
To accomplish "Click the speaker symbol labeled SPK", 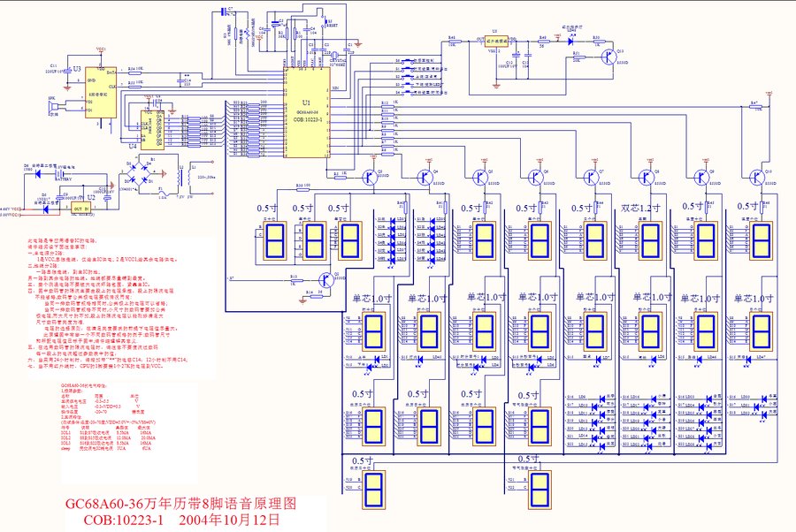I will (x=50, y=106).
